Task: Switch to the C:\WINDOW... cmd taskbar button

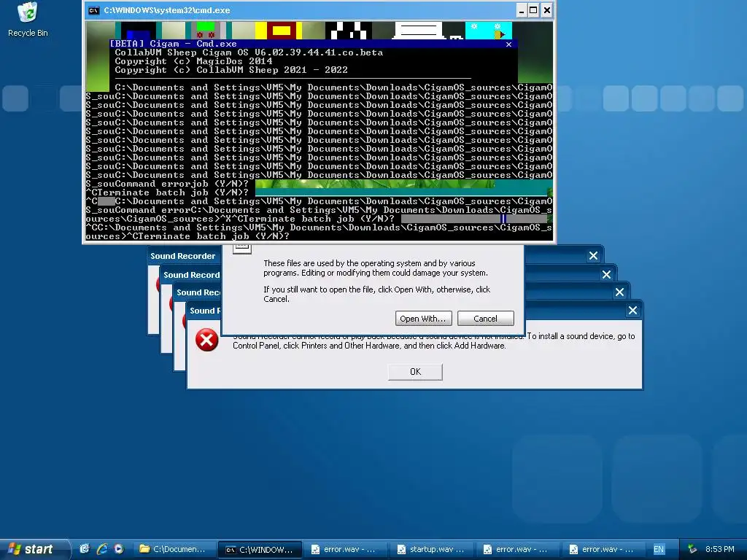Action: (260, 550)
